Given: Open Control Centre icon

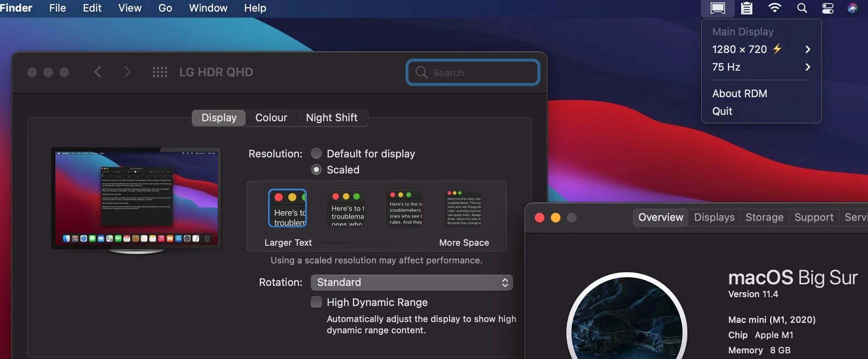Looking at the screenshot, I should point(827,8).
